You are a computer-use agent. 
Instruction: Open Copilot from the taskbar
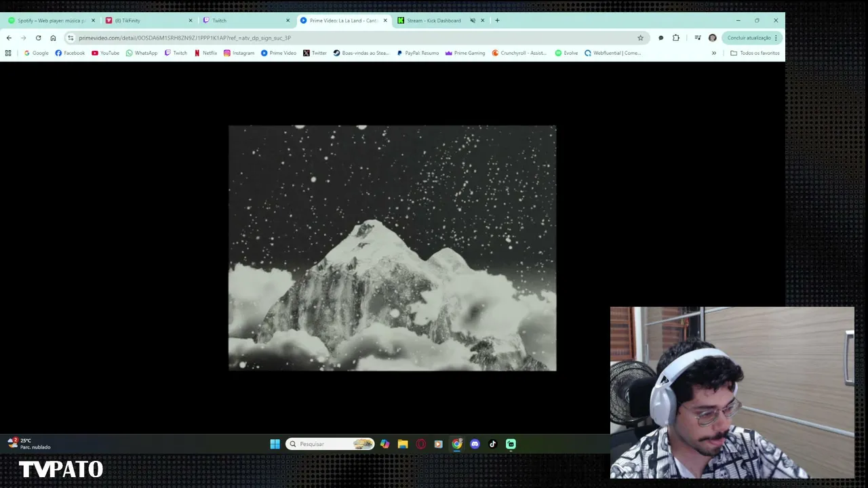point(384,444)
